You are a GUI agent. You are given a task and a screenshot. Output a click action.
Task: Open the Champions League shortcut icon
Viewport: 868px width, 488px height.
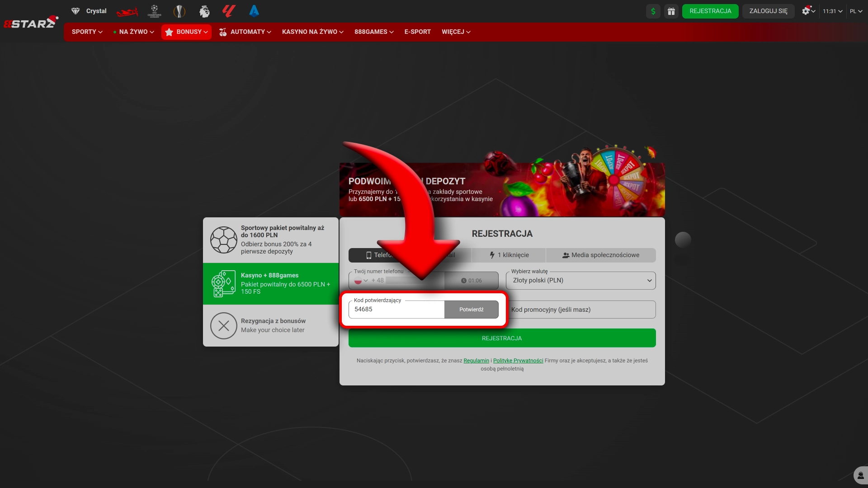pyautogui.click(x=154, y=11)
